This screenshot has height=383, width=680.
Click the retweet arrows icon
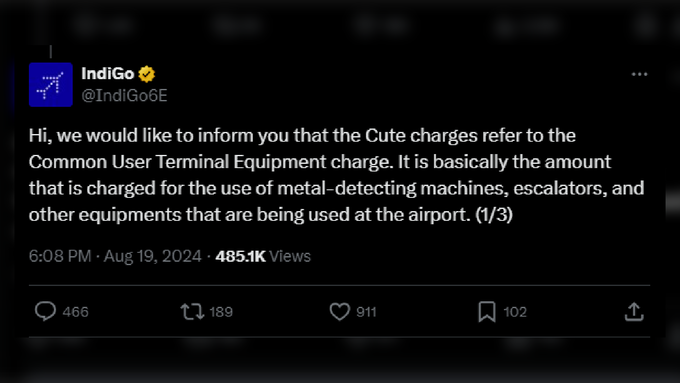coord(192,311)
